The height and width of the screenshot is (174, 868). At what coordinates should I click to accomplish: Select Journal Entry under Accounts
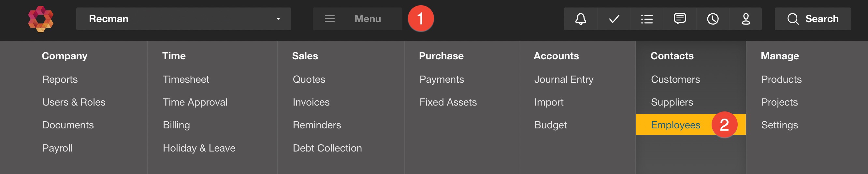pyautogui.click(x=563, y=79)
